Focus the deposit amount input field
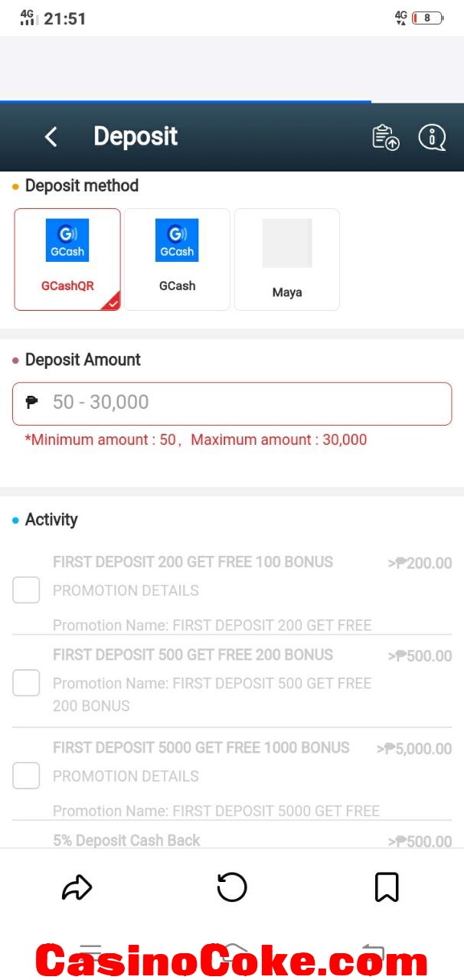464x980 pixels. point(232,403)
